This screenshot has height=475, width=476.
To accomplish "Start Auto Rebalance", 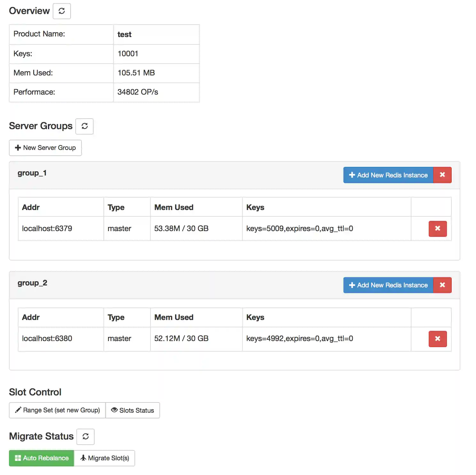I will (42, 458).
